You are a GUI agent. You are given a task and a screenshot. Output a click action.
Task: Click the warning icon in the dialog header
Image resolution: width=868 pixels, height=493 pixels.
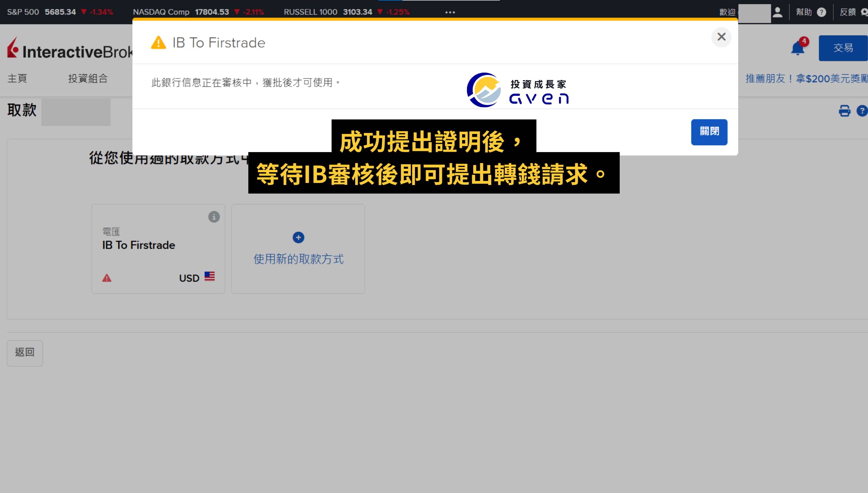[x=158, y=42]
